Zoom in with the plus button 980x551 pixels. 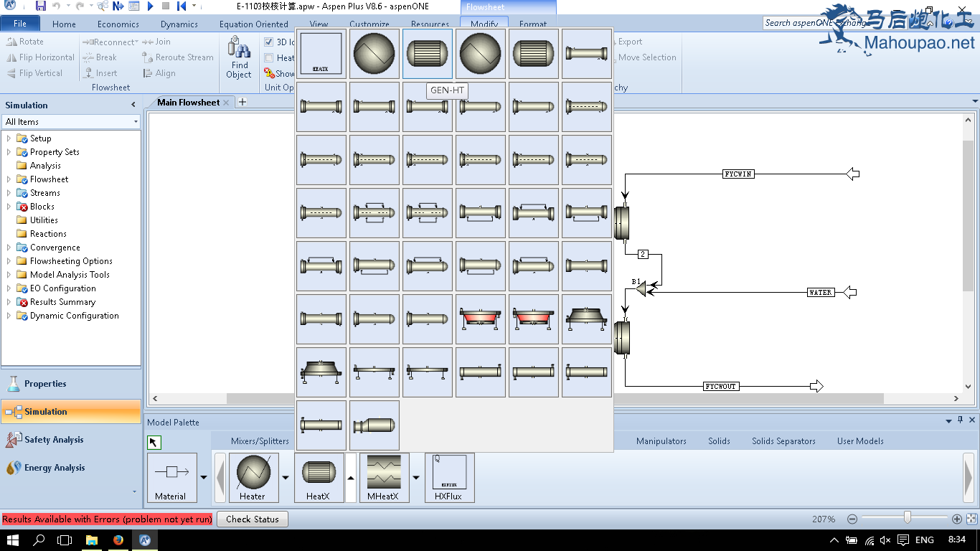click(x=957, y=519)
